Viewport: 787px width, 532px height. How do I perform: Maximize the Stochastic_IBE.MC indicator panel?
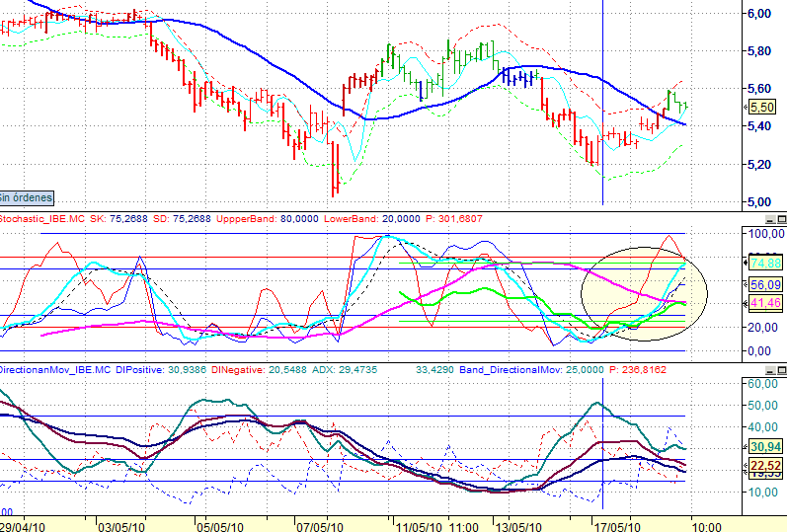click(781, 219)
